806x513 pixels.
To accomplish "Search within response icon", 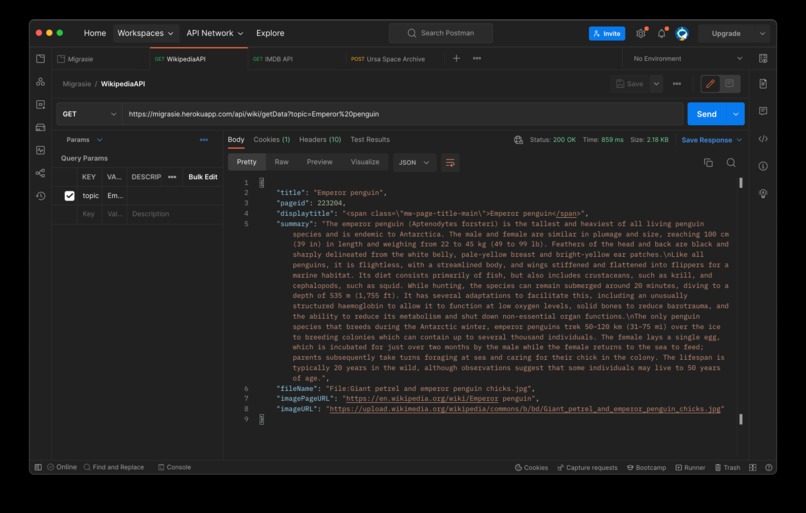I will tap(731, 162).
